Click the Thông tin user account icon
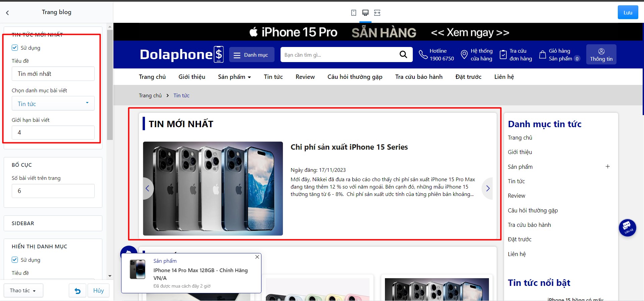The image size is (644, 301). [x=601, y=51]
